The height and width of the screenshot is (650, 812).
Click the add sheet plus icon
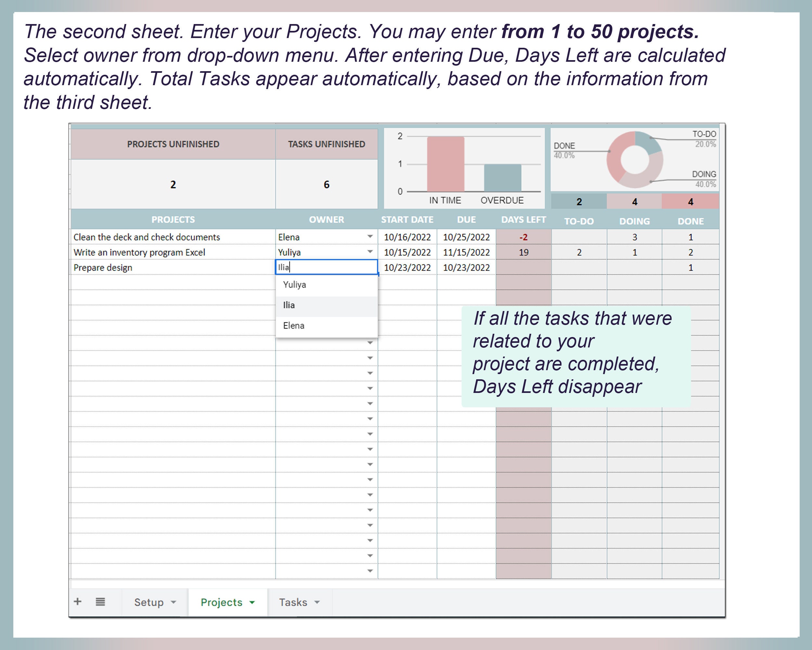coord(78,602)
